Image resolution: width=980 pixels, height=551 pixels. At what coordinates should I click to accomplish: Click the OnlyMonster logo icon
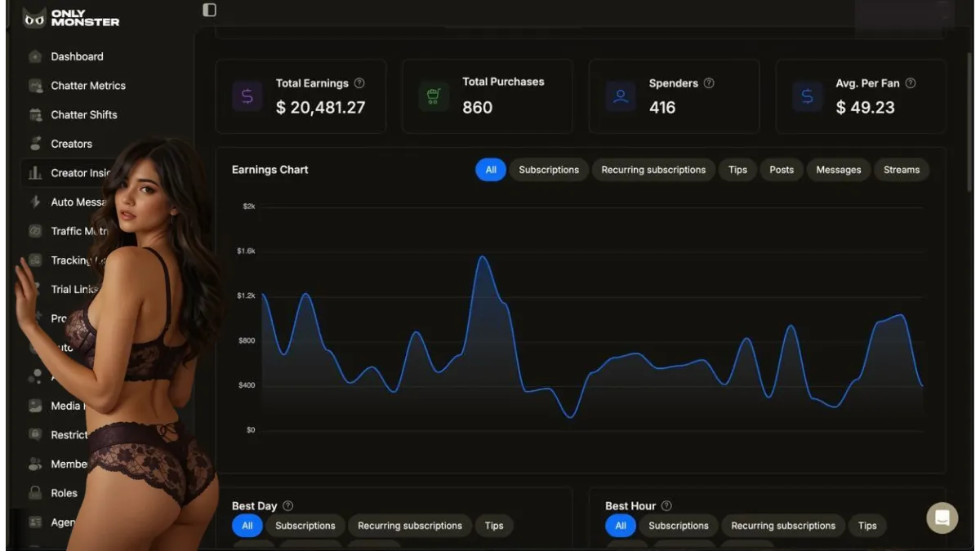34,18
